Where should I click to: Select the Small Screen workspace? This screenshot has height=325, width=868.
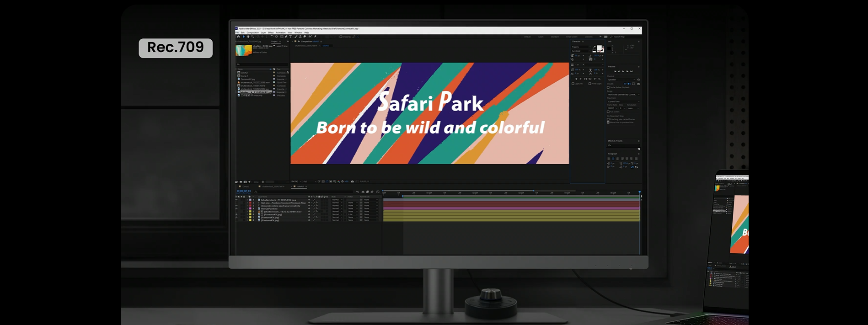(571, 37)
